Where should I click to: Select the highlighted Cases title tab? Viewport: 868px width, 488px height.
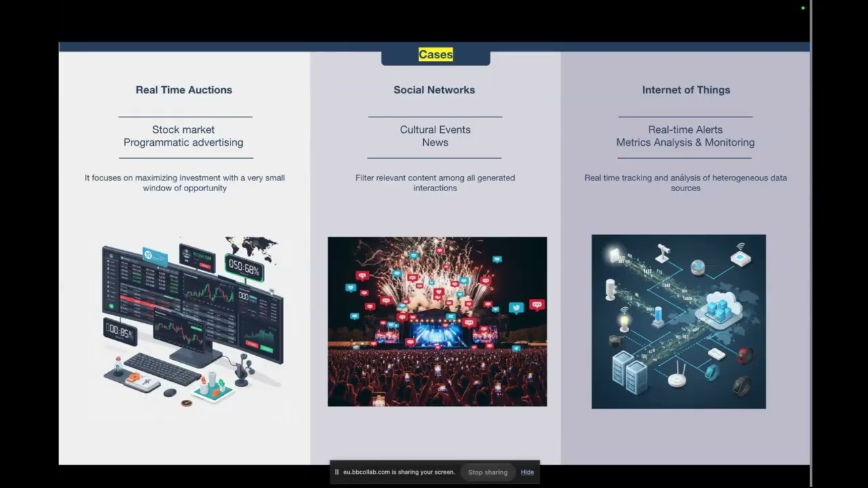click(x=435, y=55)
